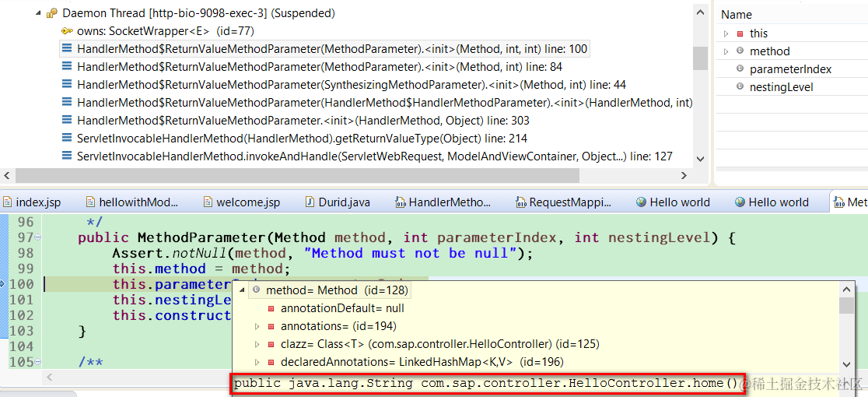Image resolution: width=868 pixels, height=397 pixels.
Task: Click the icon beside nestingLevel variable
Action: pos(740,87)
